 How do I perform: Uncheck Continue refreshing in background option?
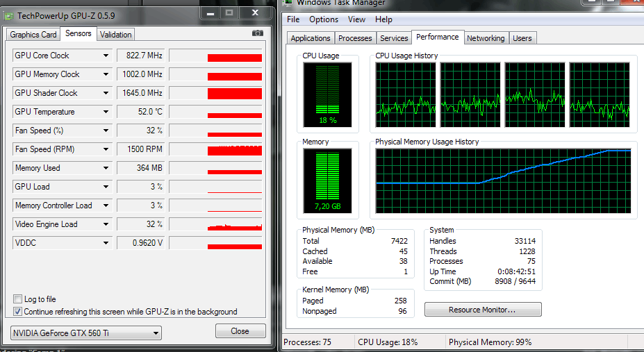click(x=17, y=311)
